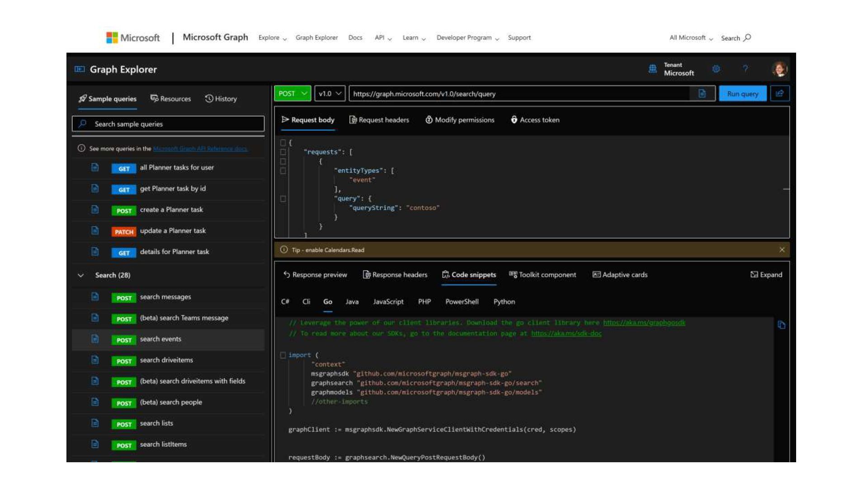
Task: Select the JavaScript snippet language
Action: pyautogui.click(x=388, y=302)
